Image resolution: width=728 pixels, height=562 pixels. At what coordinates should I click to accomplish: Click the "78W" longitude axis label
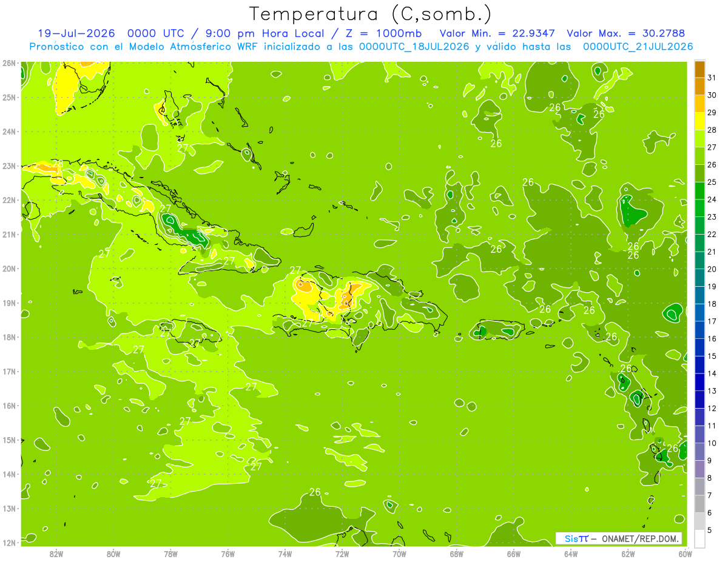(x=170, y=554)
